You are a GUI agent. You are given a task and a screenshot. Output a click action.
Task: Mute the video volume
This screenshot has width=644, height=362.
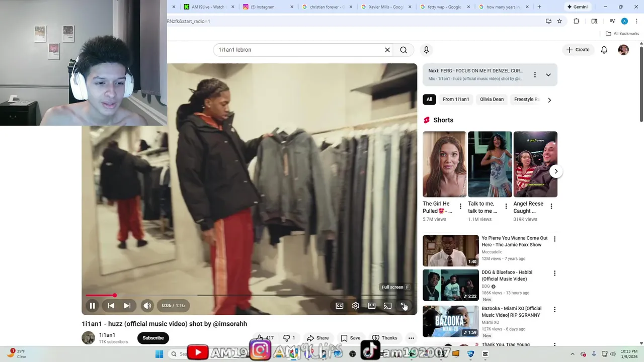click(147, 305)
